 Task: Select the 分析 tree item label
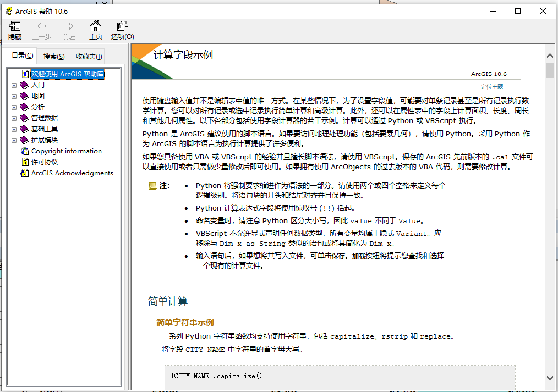click(38, 107)
